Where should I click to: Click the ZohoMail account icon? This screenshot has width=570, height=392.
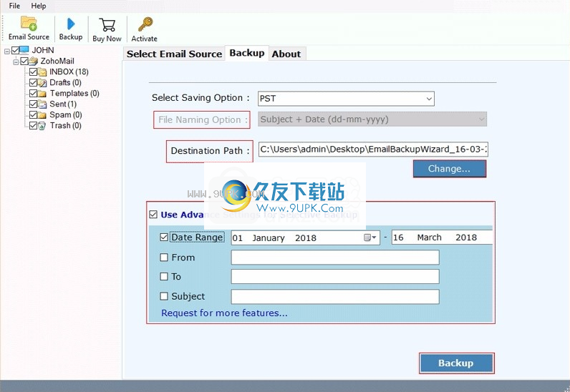coord(34,61)
